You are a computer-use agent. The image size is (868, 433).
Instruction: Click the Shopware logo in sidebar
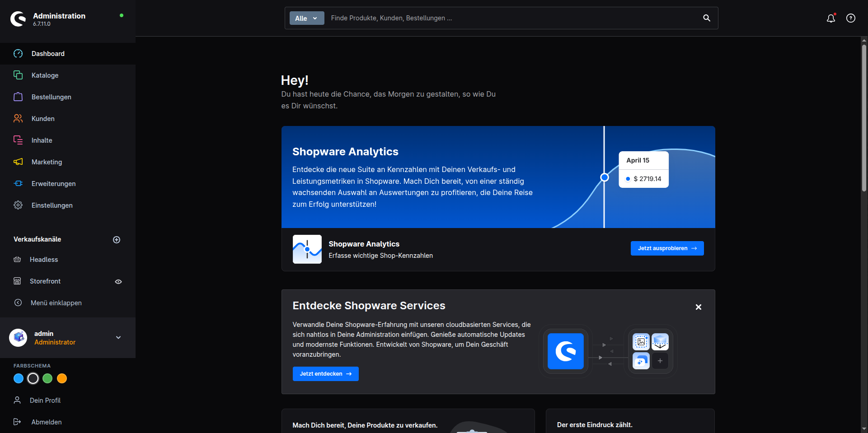coord(19,19)
